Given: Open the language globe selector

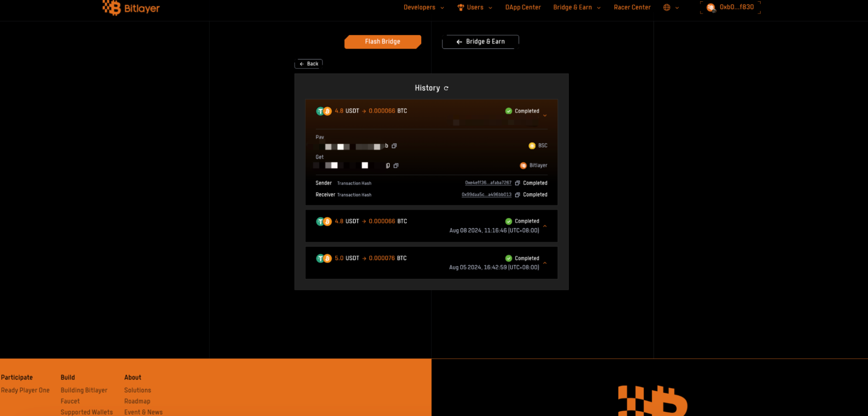Looking at the screenshot, I should click(x=671, y=7).
